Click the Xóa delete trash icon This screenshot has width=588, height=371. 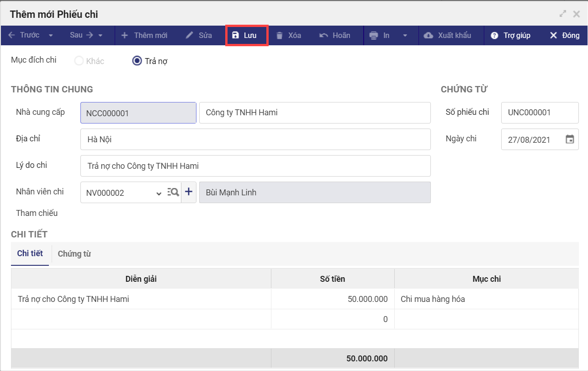[280, 36]
